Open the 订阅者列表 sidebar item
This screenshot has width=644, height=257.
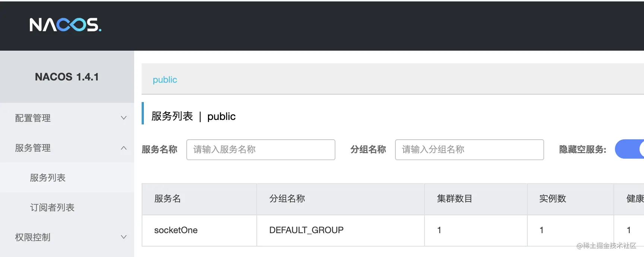point(52,207)
